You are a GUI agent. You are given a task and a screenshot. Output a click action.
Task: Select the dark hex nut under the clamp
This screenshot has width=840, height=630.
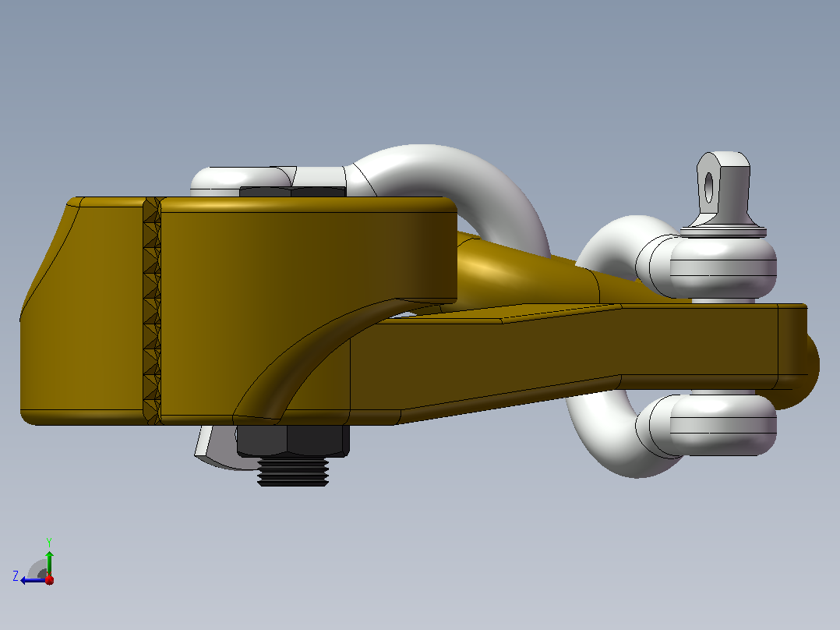292,441
